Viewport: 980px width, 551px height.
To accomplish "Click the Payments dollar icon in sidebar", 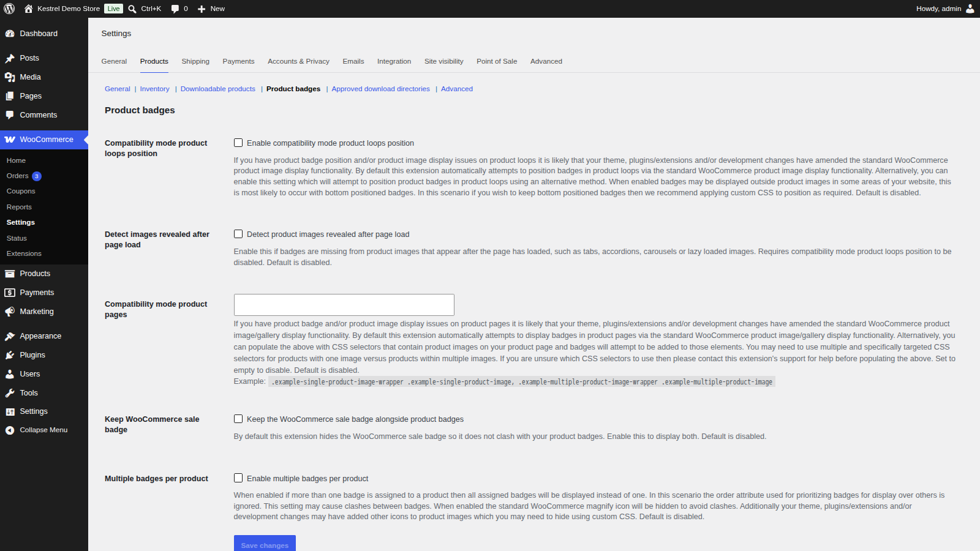I will pyautogui.click(x=10, y=293).
